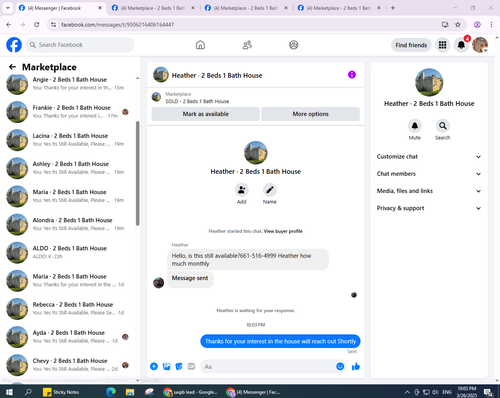Open the notifications bell with badge
The width and height of the screenshot is (500, 398).
[461, 45]
